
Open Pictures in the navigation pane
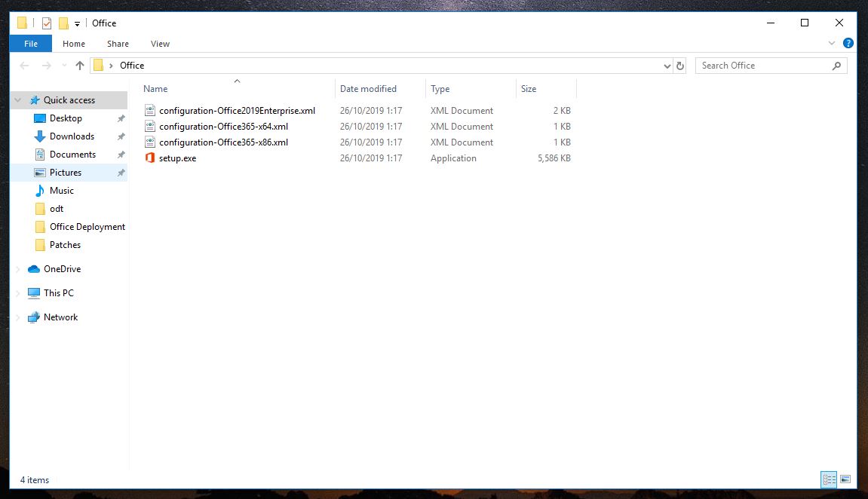[x=66, y=173]
